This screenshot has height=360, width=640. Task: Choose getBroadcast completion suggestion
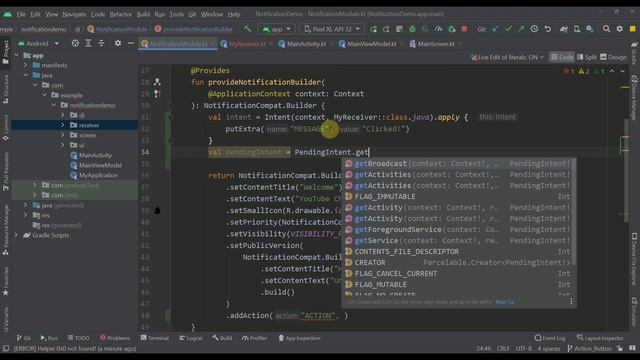pos(457,164)
